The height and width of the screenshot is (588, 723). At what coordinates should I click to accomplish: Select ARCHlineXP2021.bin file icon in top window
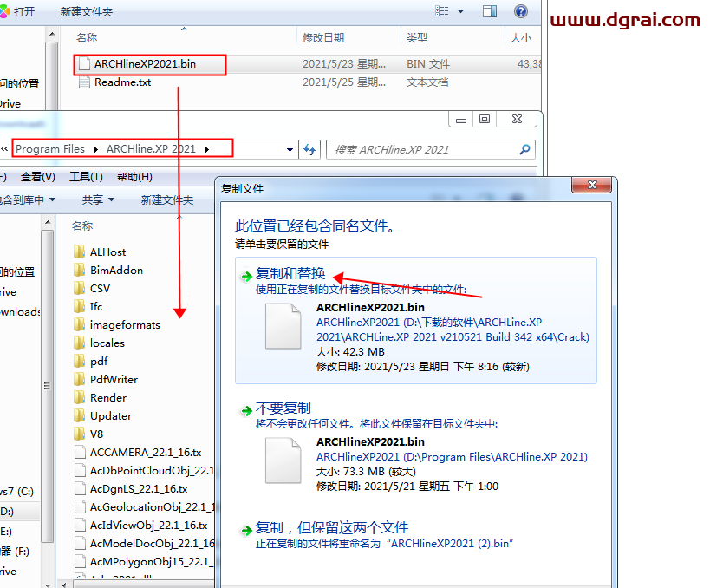84,63
